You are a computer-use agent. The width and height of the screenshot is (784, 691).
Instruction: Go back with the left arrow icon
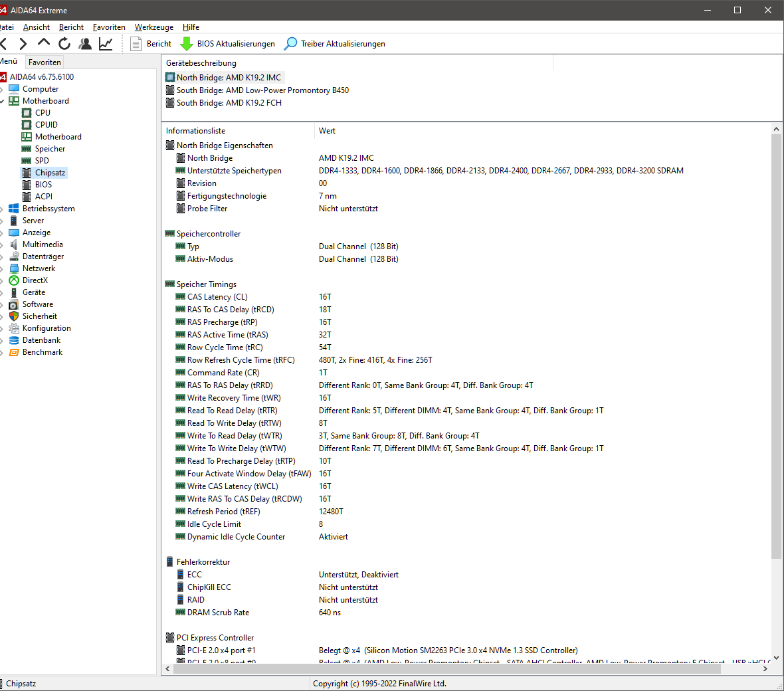[3, 44]
